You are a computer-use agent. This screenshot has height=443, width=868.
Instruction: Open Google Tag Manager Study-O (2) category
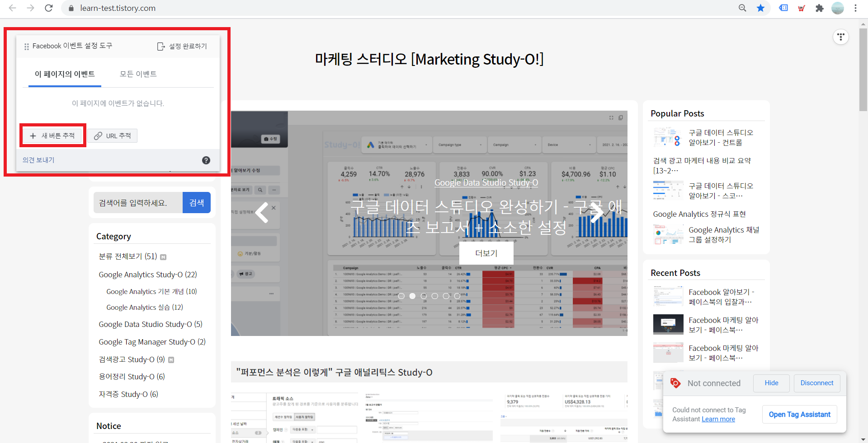(x=152, y=342)
